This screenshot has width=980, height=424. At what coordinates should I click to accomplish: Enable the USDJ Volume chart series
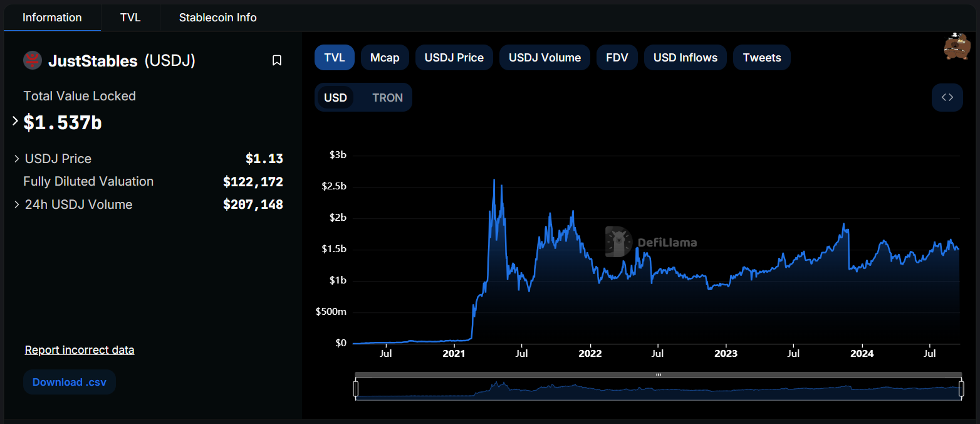tap(545, 58)
